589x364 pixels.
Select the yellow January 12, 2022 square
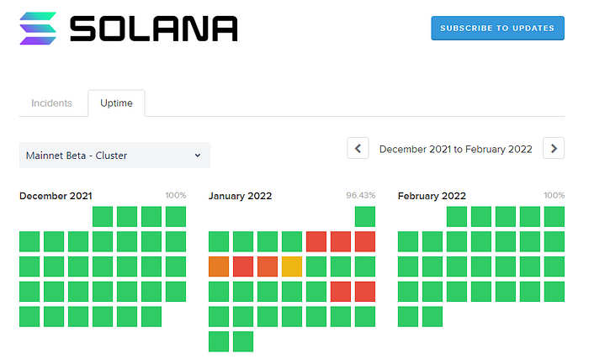point(292,266)
